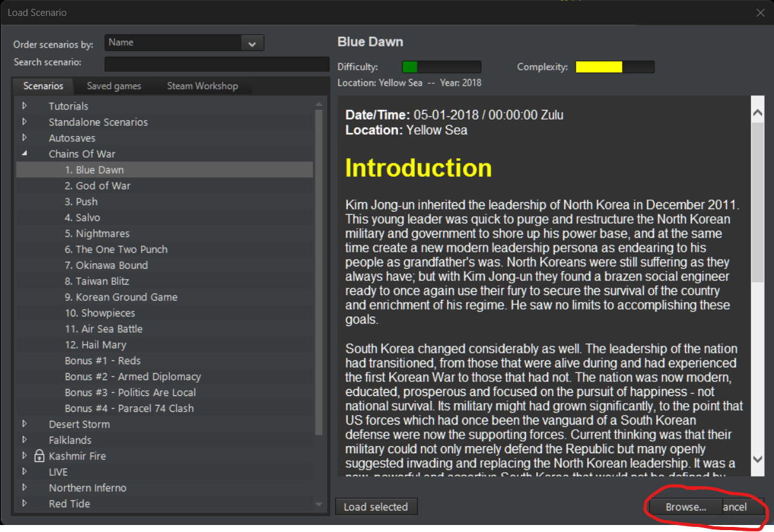Select the 9. Korean Ground Game scenario
The image size is (774, 532).
[164, 297]
